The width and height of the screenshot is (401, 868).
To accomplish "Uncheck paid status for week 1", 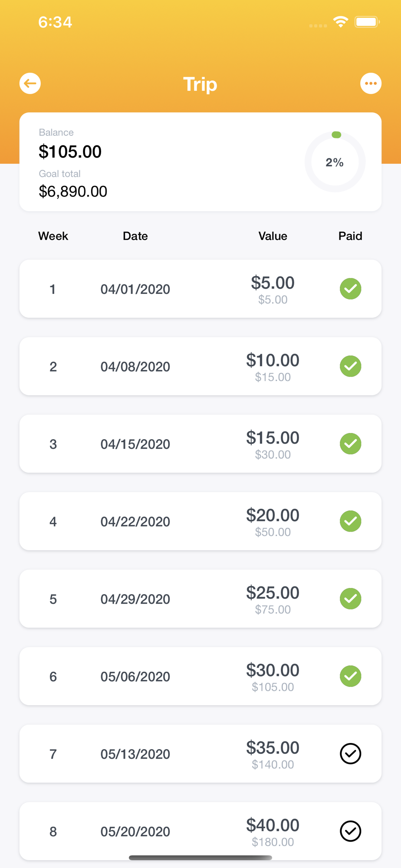I will [350, 289].
